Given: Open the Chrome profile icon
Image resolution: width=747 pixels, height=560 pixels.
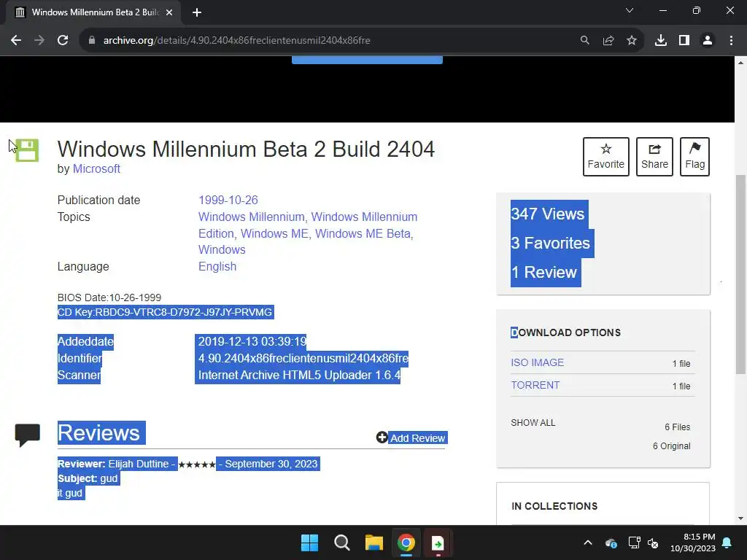Looking at the screenshot, I should (708, 41).
